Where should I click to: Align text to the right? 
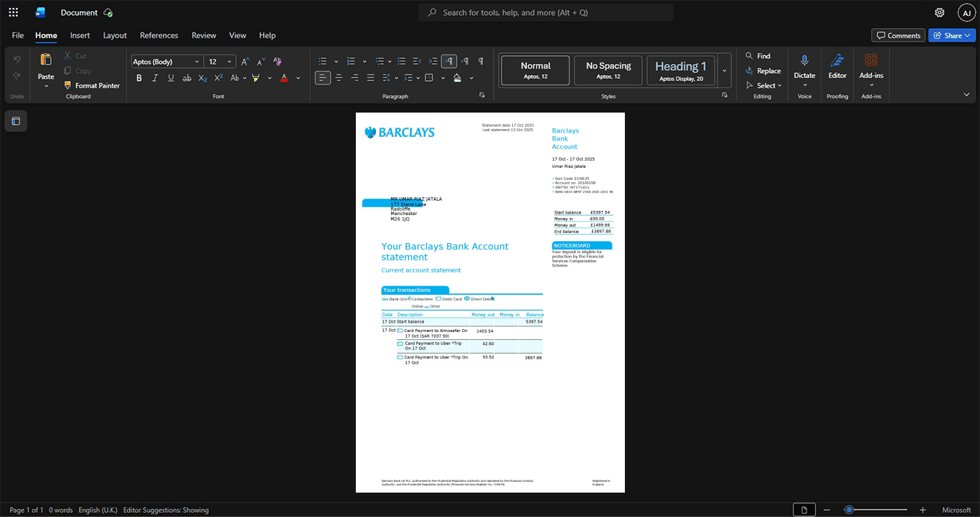point(354,77)
